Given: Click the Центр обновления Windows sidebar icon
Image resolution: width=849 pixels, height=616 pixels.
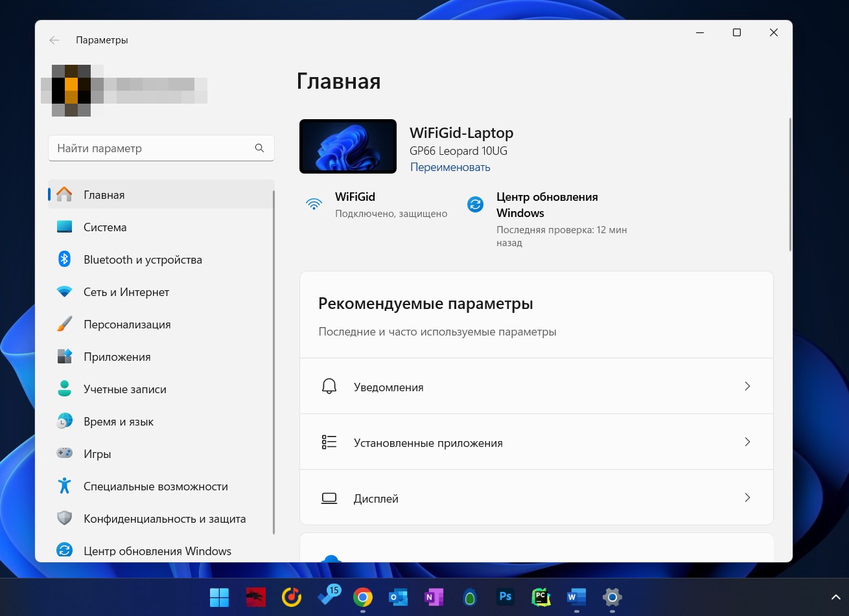Looking at the screenshot, I should tap(64, 551).
